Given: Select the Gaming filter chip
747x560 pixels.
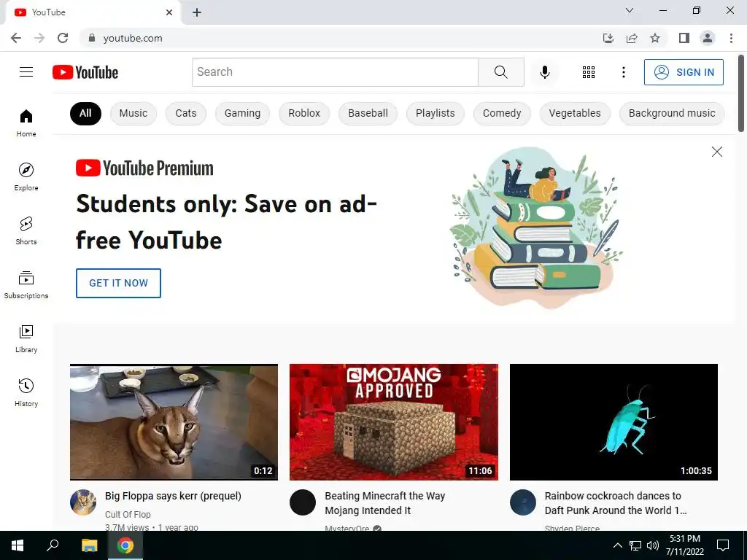Looking at the screenshot, I should (x=242, y=113).
